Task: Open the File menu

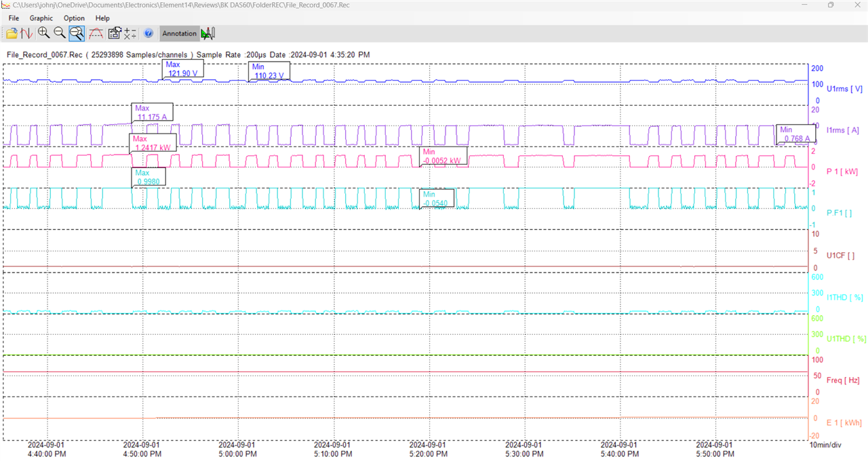Action: (x=14, y=18)
